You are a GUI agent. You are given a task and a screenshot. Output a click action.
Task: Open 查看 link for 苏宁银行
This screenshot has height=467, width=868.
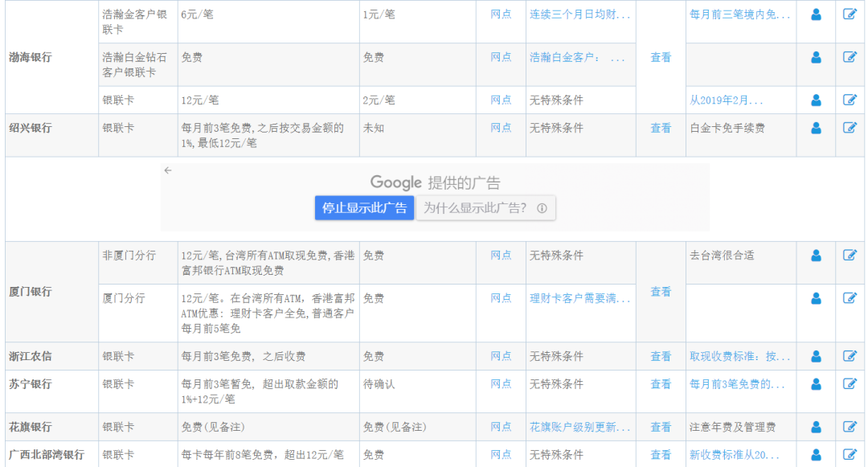661,384
